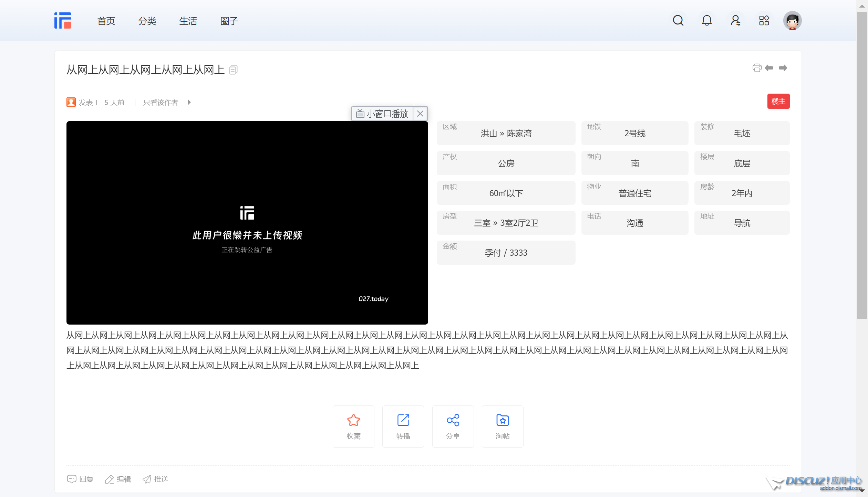Open the notifications bell

(x=707, y=21)
